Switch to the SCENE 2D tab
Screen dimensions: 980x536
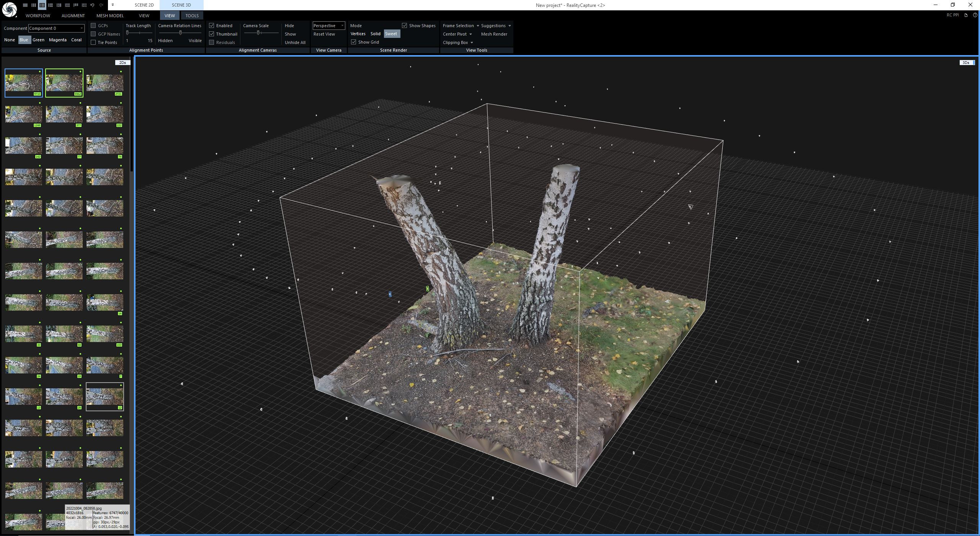click(x=144, y=5)
